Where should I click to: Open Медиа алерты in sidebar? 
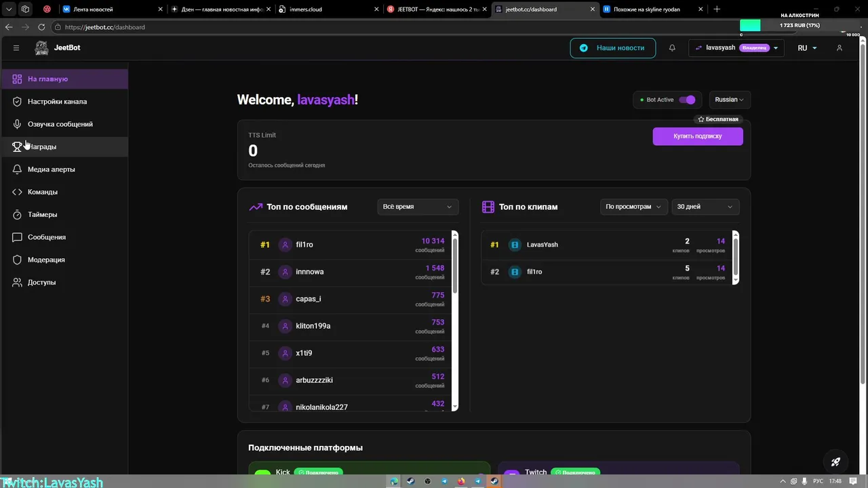(x=64, y=169)
